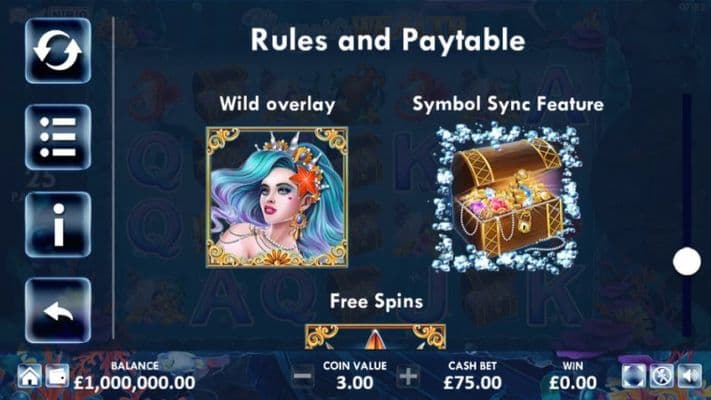Screen dimensions: 711x400
Task: Open the wallet icon beside balance
Action: [57, 376]
